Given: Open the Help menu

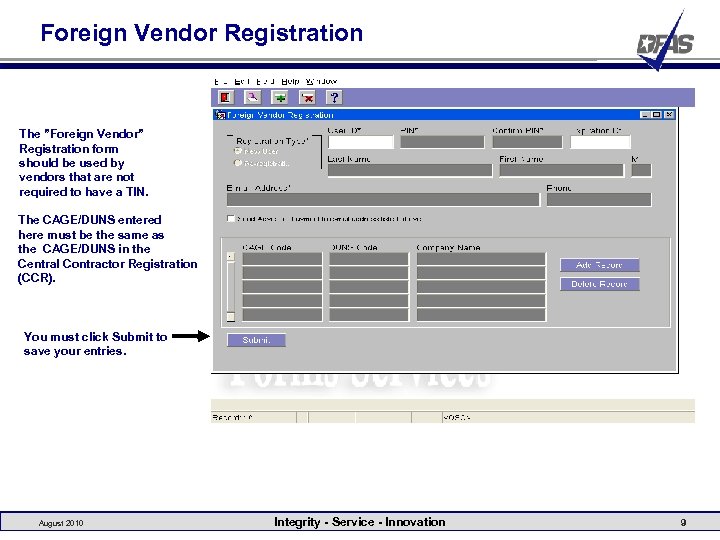Looking at the screenshot, I should coord(290,81).
